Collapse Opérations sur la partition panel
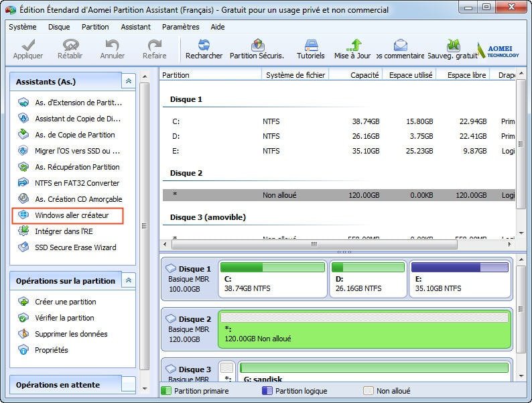The width and height of the screenshot is (532, 403). (x=129, y=280)
